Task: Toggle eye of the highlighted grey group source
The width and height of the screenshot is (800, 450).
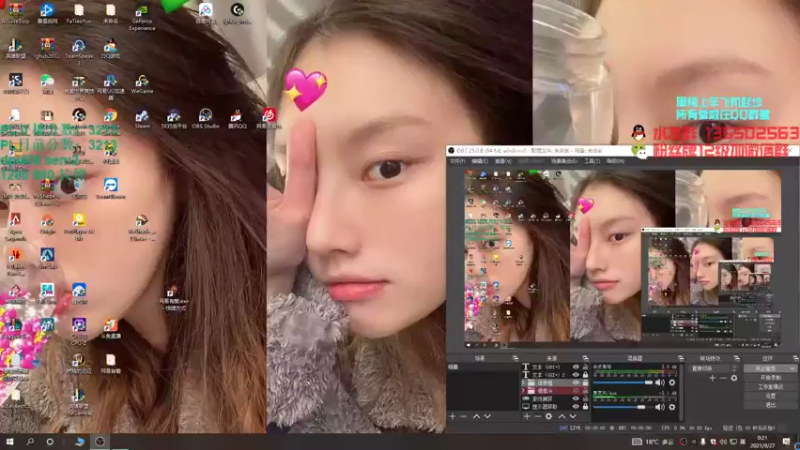Action: pyautogui.click(x=576, y=383)
